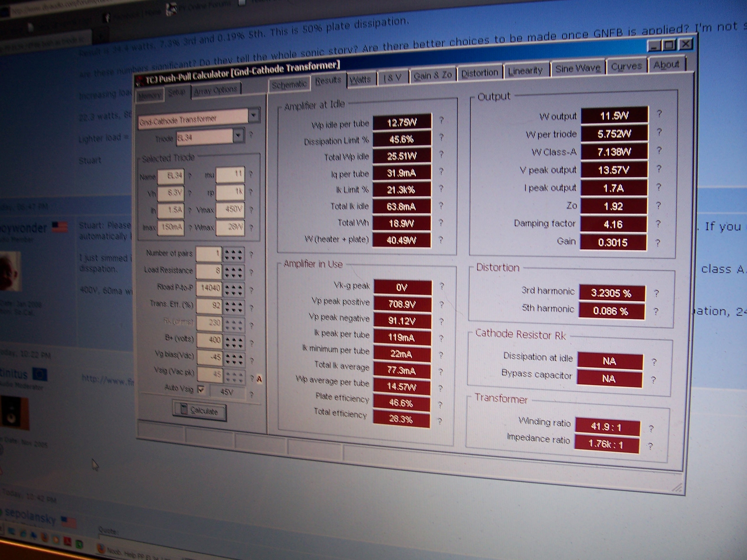Open help for Number of pairs
The height and width of the screenshot is (560, 747).
pos(251,255)
